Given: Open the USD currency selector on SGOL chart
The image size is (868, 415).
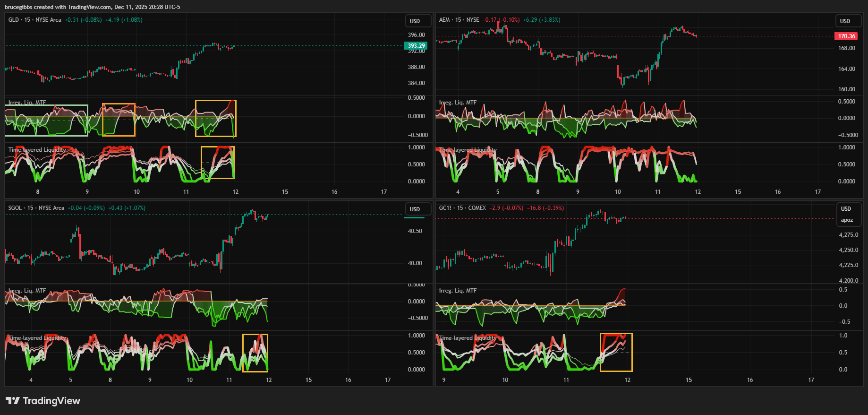Looking at the screenshot, I should point(418,209).
